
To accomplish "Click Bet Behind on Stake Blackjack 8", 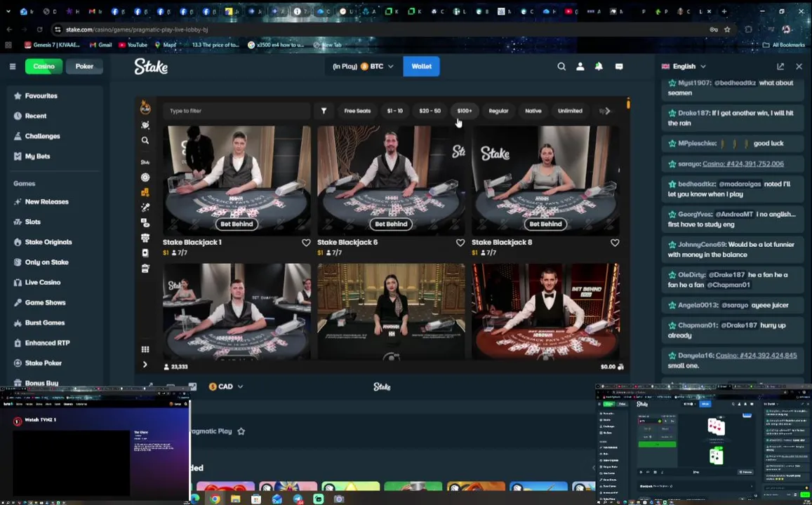I will click(x=545, y=224).
